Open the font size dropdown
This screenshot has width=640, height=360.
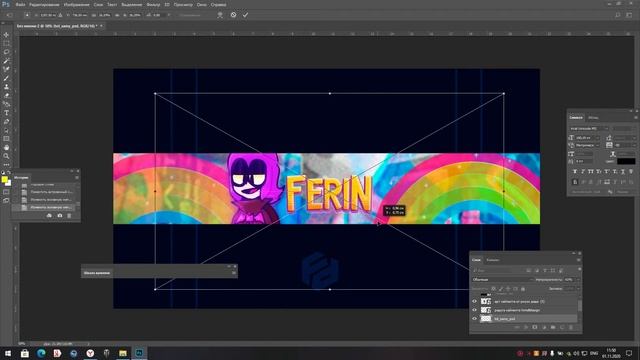coord(598,138)
